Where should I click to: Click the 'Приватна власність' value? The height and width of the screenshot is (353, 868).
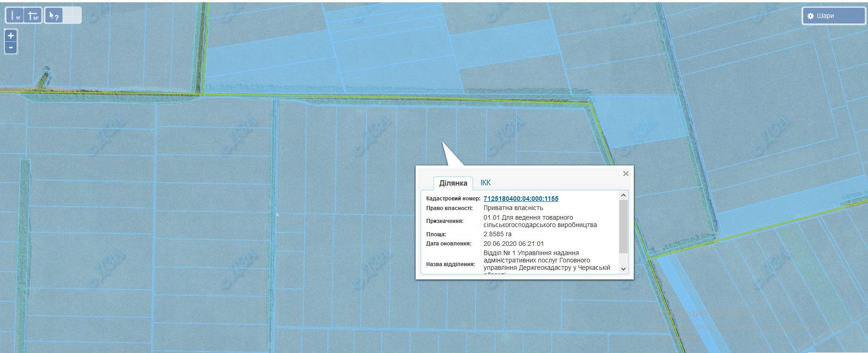point(513,208)
